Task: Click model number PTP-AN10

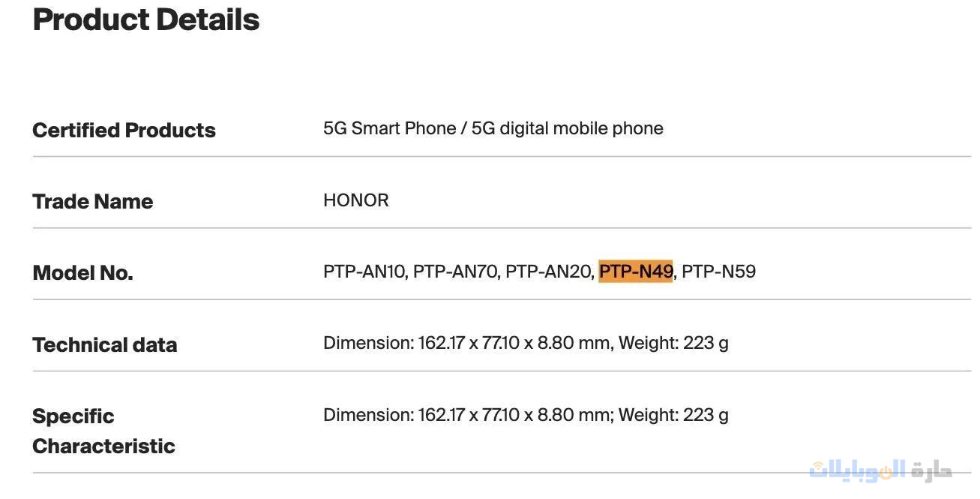Action: (364, 272)
